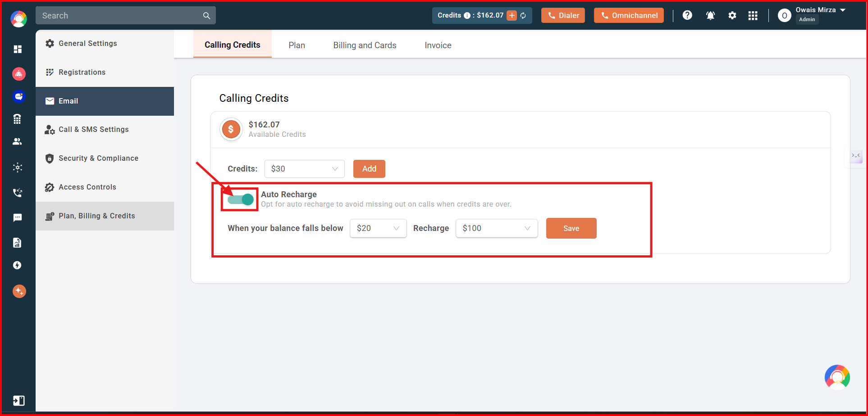Open Email in the sidebar
Image resolution: width=868 pixels, height=416 pixels.
tap(105, 101)
